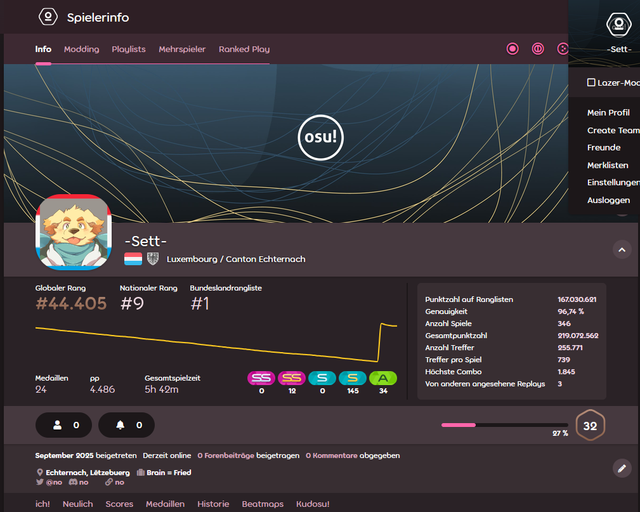Click the Punktzahl auf Ranglisten value
This screenshot has height=512, width=640.
pos(577,299)
